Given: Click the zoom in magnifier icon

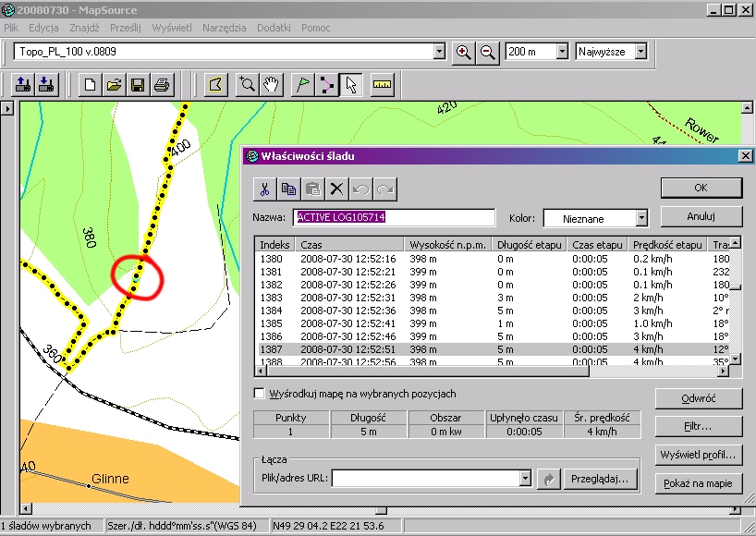Looking at the screenshot, I should (x=464, y=52).
